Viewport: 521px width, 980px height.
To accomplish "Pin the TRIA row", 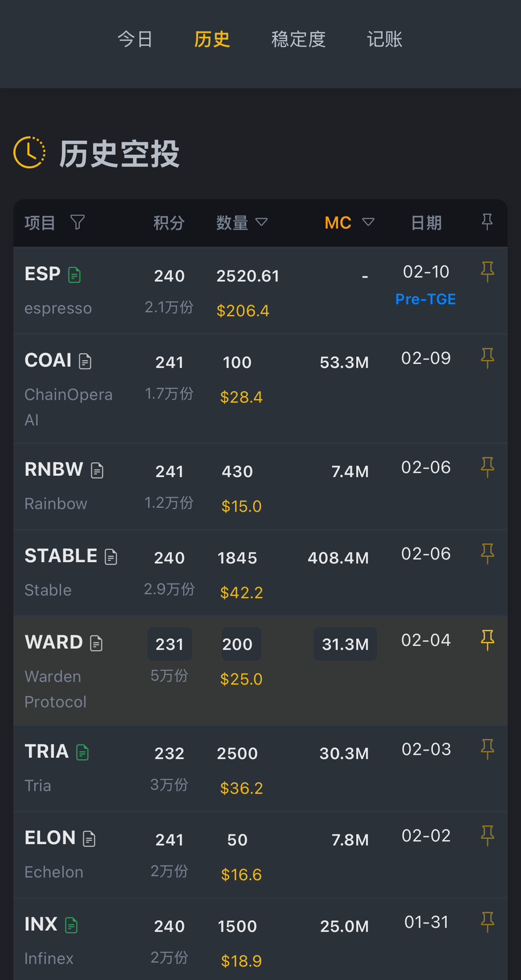I will pyautogui.click(x=487, y=749).
